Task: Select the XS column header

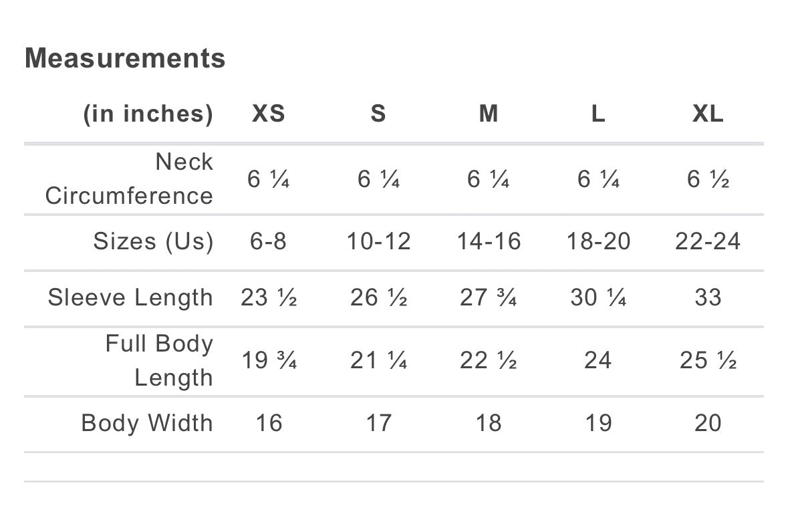Action: (x=269, y=114)
